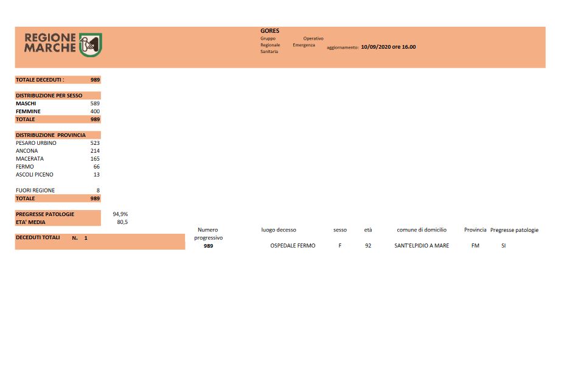The image size is (561, 392).
Task: Select the MACERATA province label
Action: pos(30,159)
